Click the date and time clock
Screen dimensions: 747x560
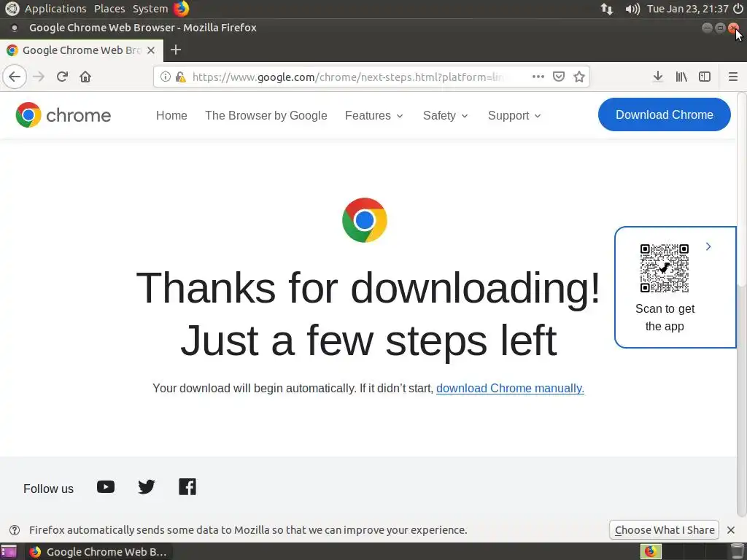pos(687,9)
